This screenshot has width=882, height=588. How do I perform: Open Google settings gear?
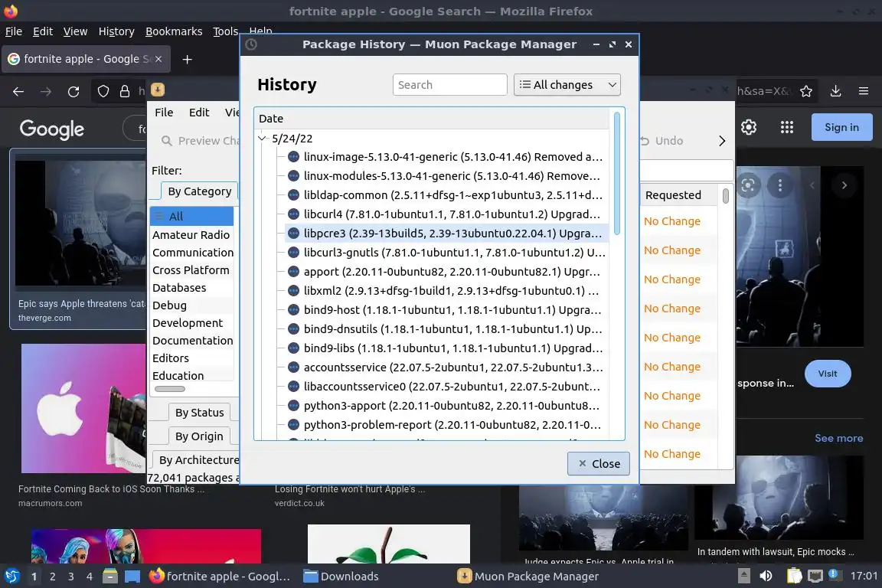point(749,127)
